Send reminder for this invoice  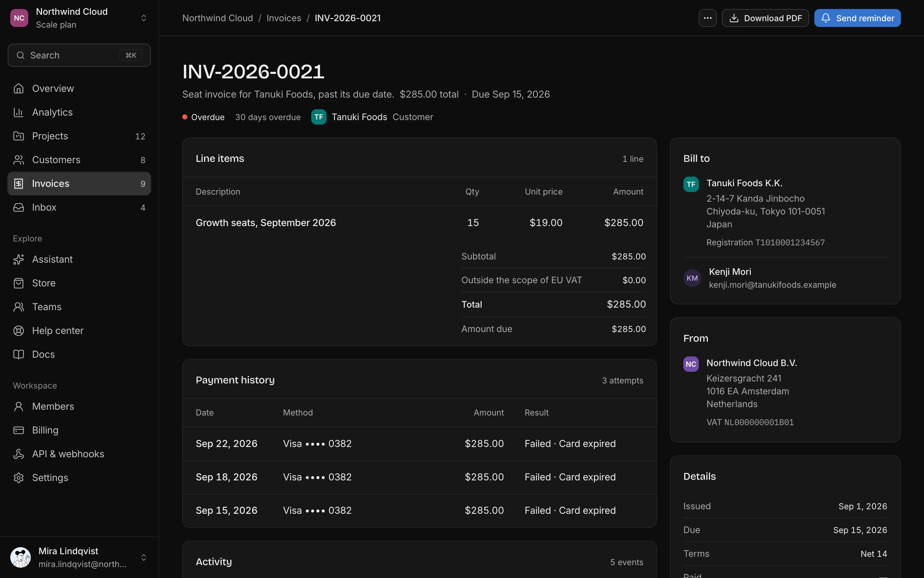point(857,18)
